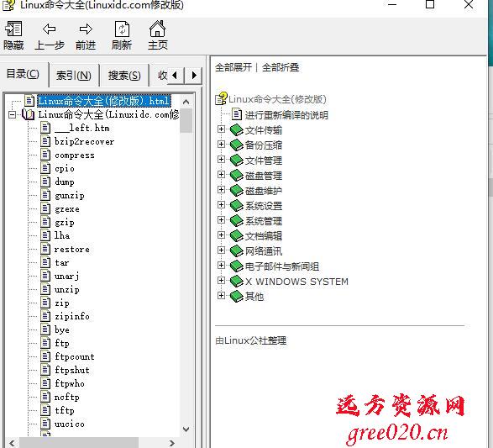Expand the 磁盘管理 category
This screenshot has height=448, width=493.
pyautogui.click(x=221, y=175)
